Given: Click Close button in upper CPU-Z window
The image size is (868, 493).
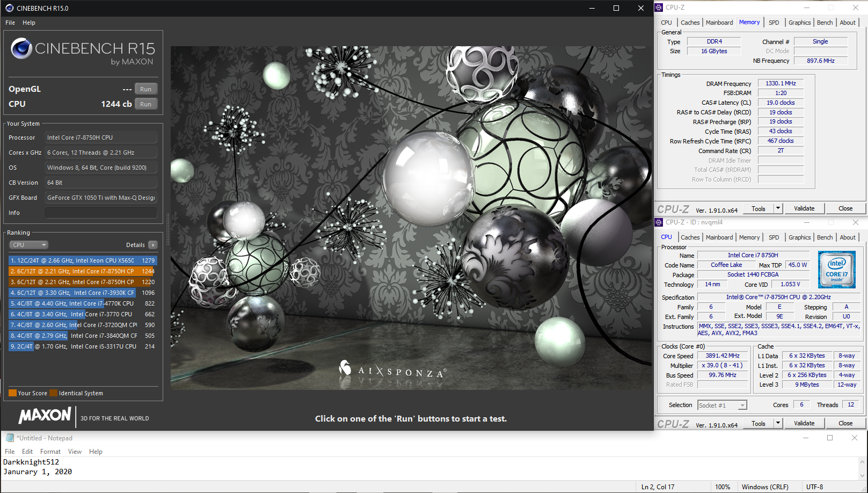Looking at the screenshot, I should [x=845, y=208].
